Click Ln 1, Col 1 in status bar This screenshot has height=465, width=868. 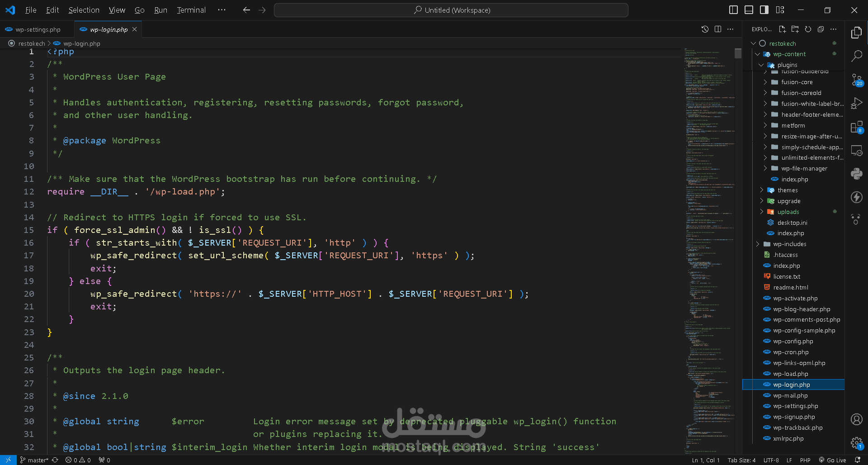click(x=706, y=460)
